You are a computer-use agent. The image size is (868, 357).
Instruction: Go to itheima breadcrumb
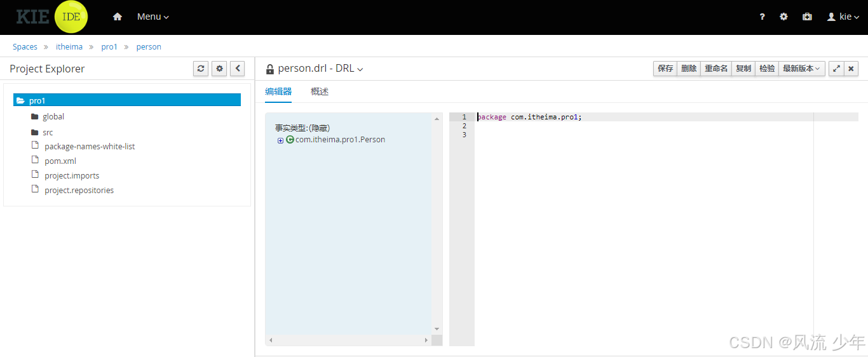click(x=69, y=47)
